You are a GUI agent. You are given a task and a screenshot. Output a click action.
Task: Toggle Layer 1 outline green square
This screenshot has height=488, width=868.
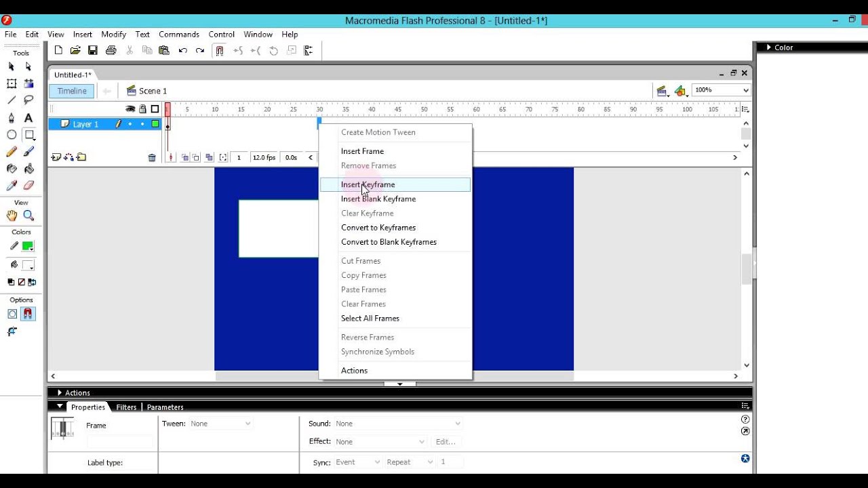[x=155, y=124]
